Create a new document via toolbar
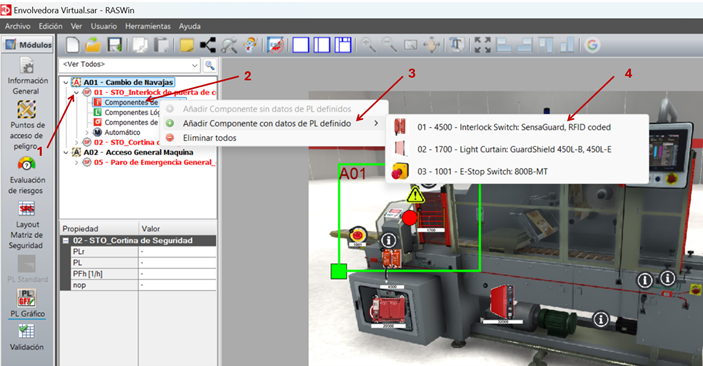The image size is (703, 366). tap(73, 45)
